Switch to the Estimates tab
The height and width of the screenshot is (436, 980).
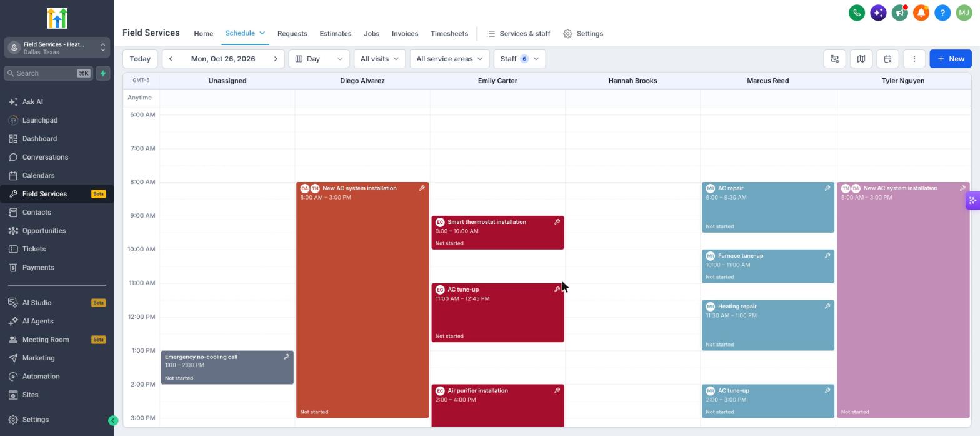coord(336,34)
